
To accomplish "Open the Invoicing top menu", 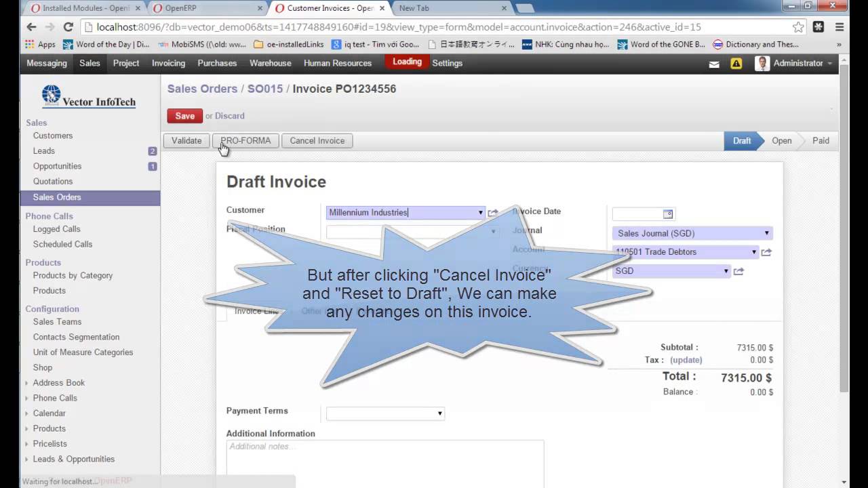I will 168,63.
